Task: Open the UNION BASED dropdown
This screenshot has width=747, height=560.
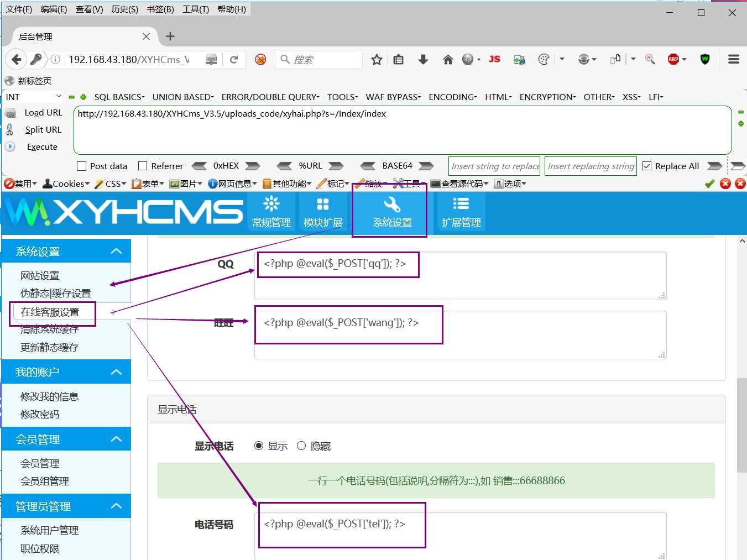Action: point(183,97)
